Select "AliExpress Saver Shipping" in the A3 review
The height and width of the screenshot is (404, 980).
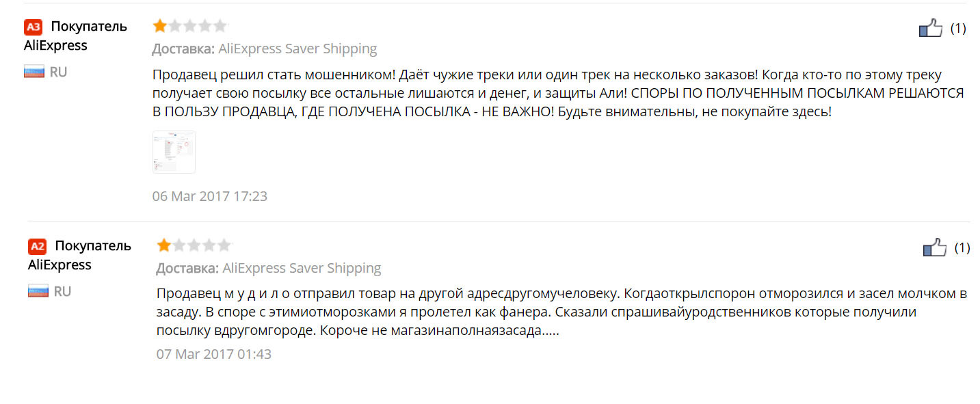[x=297, y=49]
